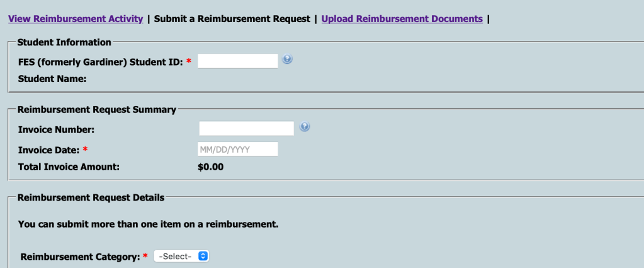The width and height of the screenshot is (644, 268).
Task: Click the FES Student ID input field
Action: click(238, 61)
